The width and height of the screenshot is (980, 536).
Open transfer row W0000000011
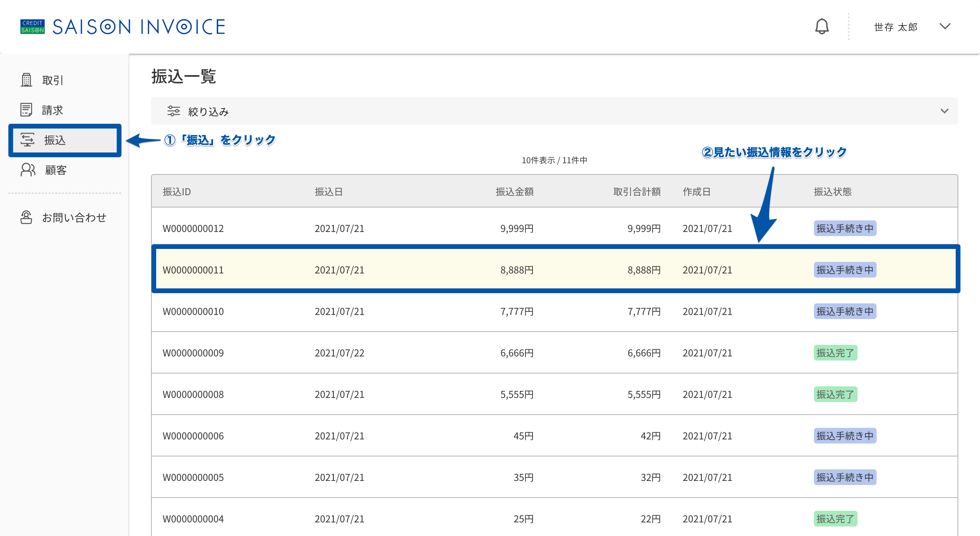(555, 269)
